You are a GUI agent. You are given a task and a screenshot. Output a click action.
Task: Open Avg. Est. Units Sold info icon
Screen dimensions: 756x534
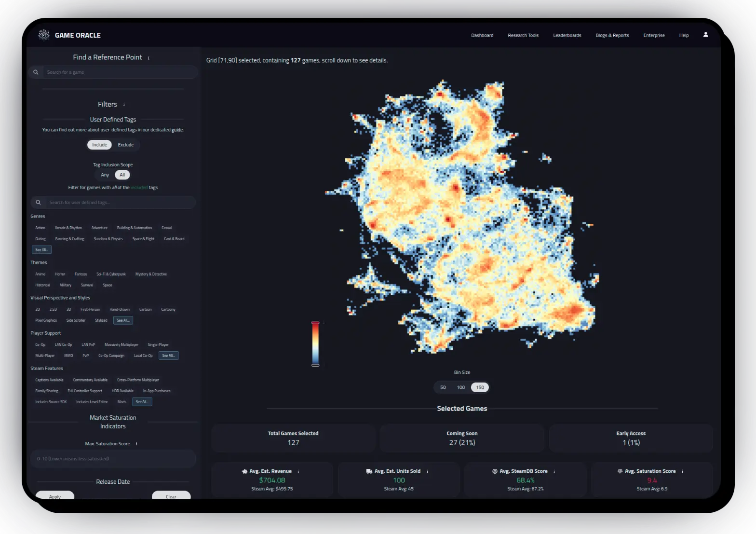pyautogui.click(x=427, y=471)
